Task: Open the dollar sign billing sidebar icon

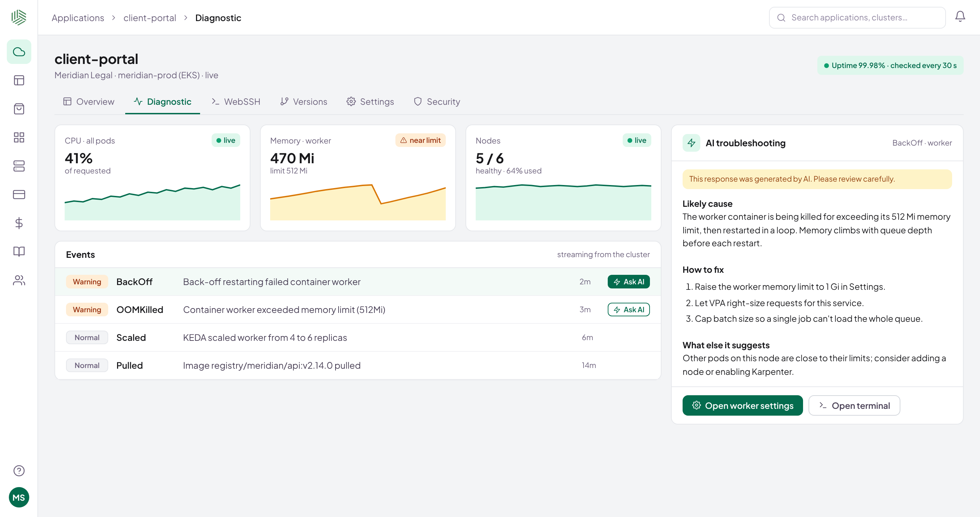Action: 19,223
